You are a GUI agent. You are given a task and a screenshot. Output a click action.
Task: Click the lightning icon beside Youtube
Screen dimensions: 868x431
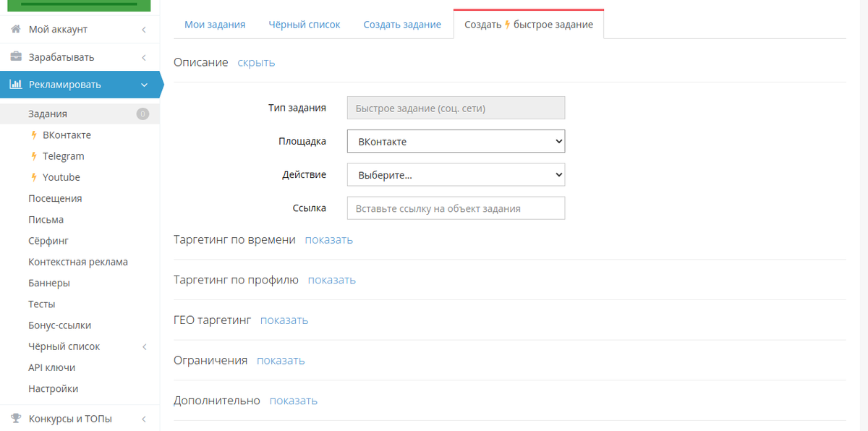[34, 177]
